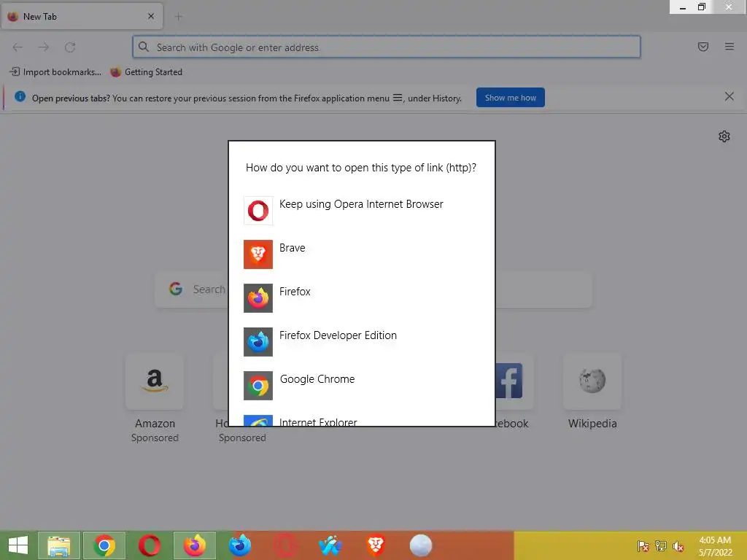Choose Google Chrome icon in dialog
The image size is (747, 560).
(x=258, y=386)
